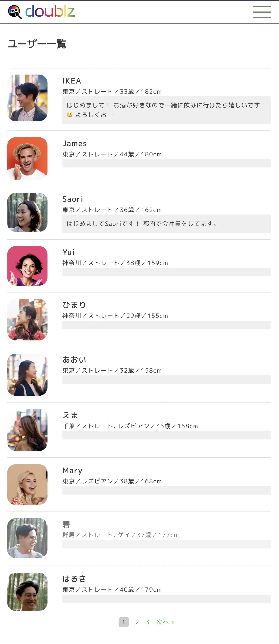Select current page 1 indicator
The width and height of the screenshot is (279, 644).
coord(124,622)
